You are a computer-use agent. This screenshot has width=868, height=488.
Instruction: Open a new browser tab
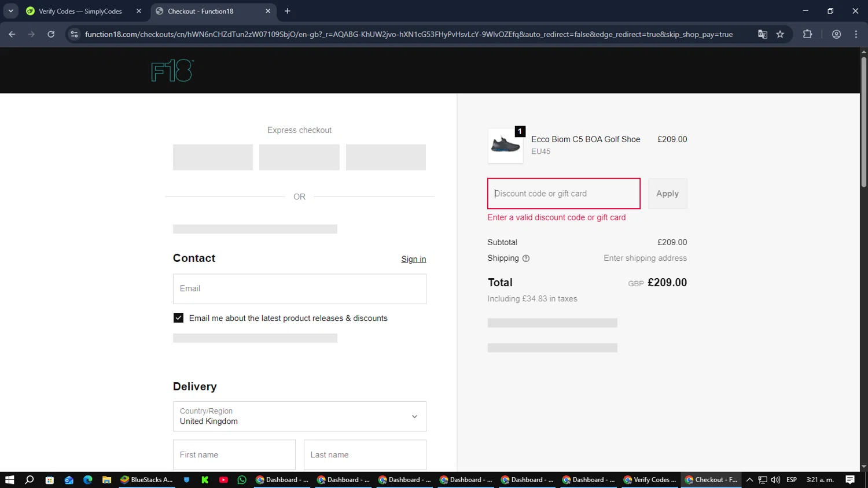(288, 11)
